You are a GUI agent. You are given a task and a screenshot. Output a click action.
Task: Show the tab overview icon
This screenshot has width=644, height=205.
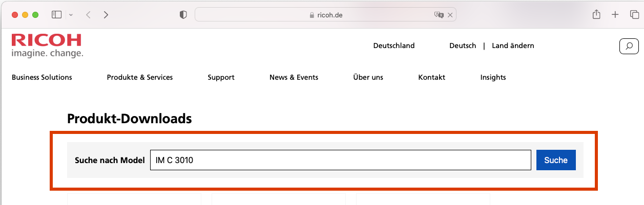click(x=634, y=15)
